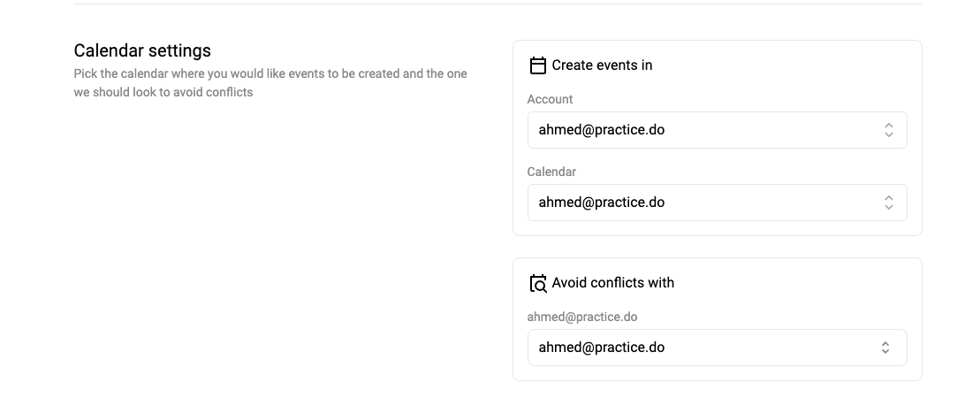Click the "Pick the calendar where" description text
Viewport: 980px width, 398px height.
[x=270, y=73]
